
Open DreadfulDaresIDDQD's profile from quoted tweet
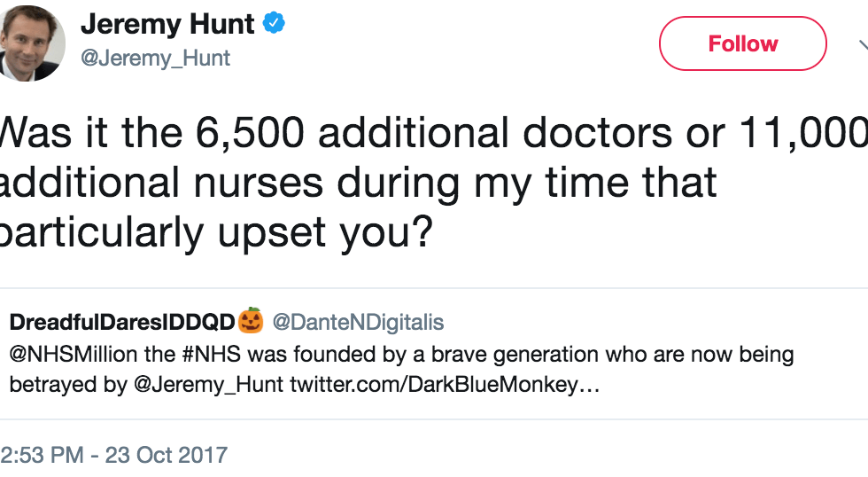click(122, 321)
